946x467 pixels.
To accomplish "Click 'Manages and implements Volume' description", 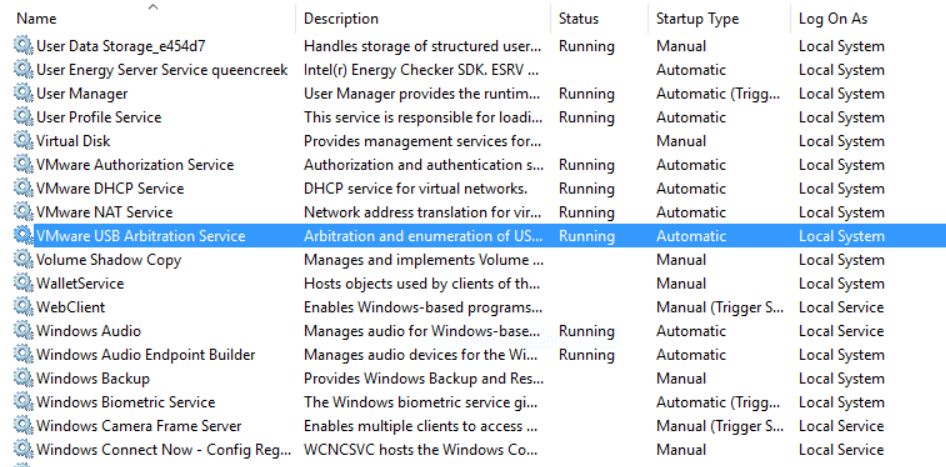I will (424, 259).
